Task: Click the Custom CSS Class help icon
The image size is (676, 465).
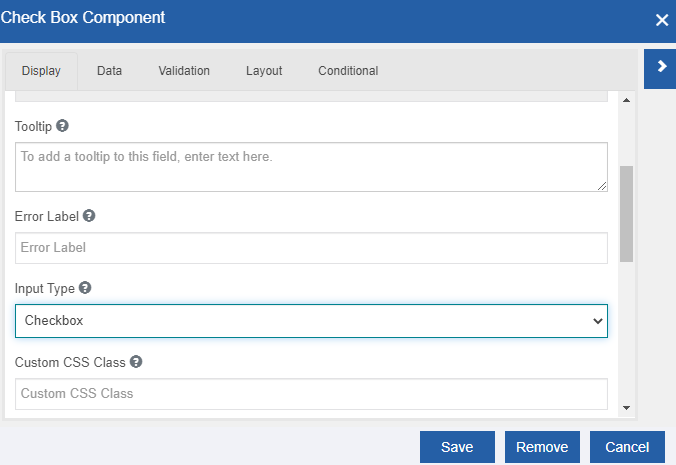Action: [x=136, y=362]
